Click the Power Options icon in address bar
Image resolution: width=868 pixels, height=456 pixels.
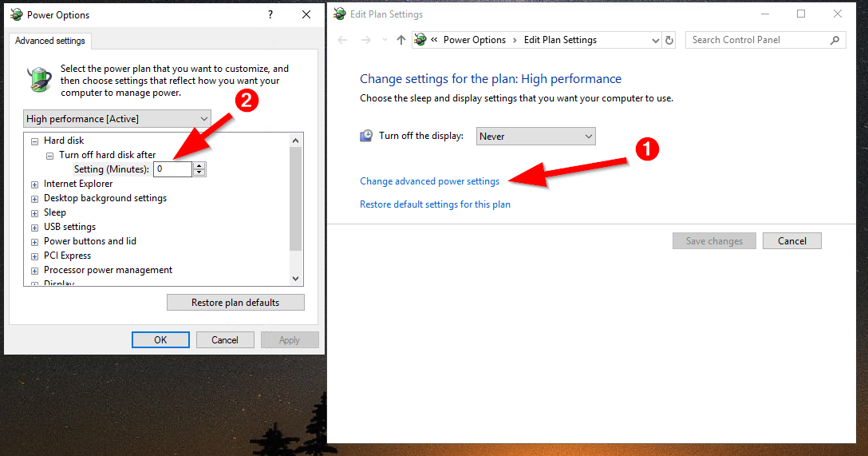coord(420,40)
